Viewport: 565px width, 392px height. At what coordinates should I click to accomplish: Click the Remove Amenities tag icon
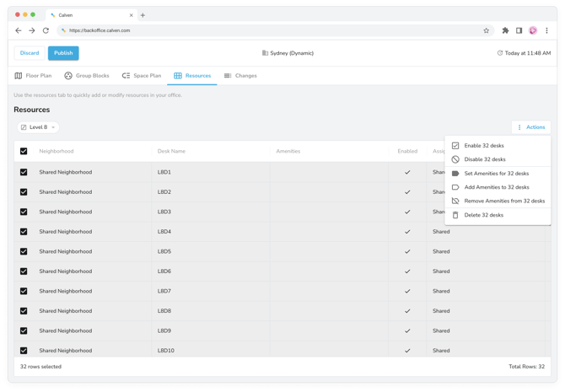tap(455, 201)
